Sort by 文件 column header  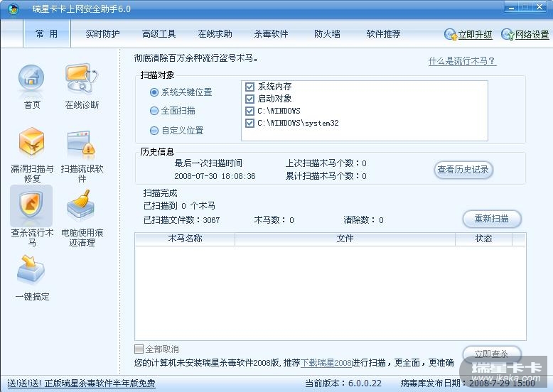tap(345, 239)
